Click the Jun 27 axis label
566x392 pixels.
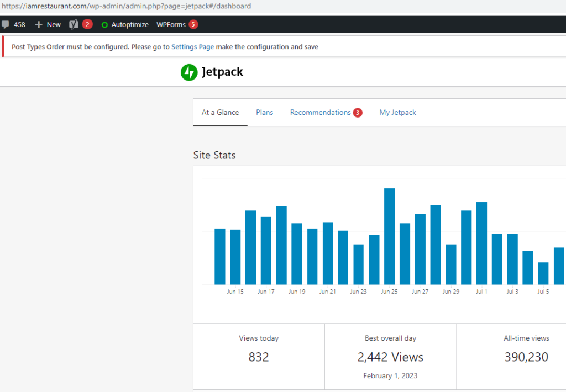(x=420, y=292)
